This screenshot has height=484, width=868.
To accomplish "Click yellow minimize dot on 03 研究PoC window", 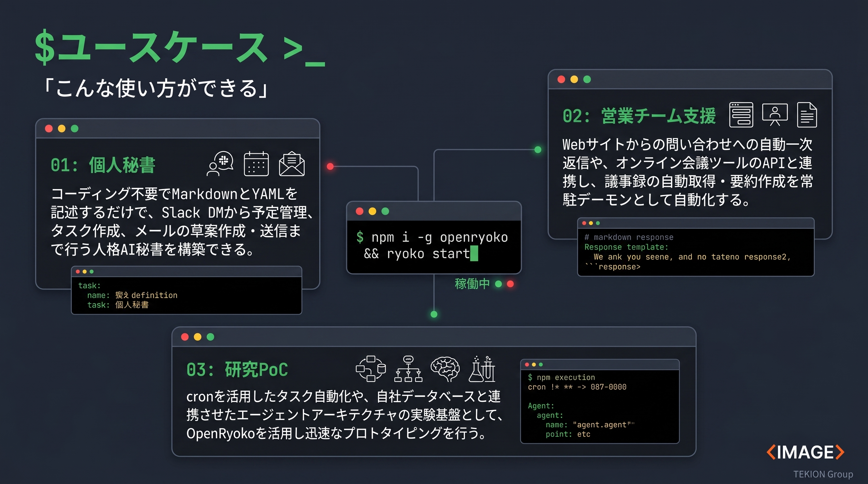I will pos(198,337).
